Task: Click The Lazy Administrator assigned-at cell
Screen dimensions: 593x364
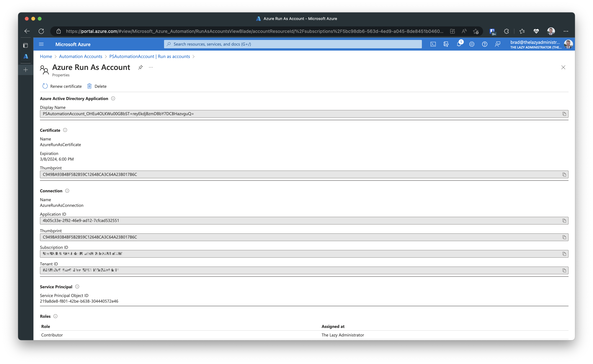Action: click(342, 335)
